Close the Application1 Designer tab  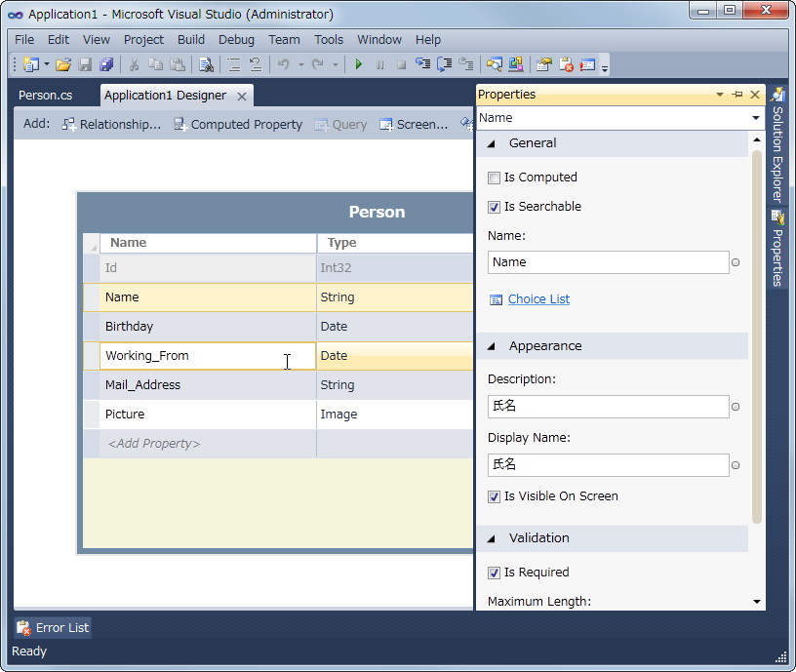(x=242, y=97)
